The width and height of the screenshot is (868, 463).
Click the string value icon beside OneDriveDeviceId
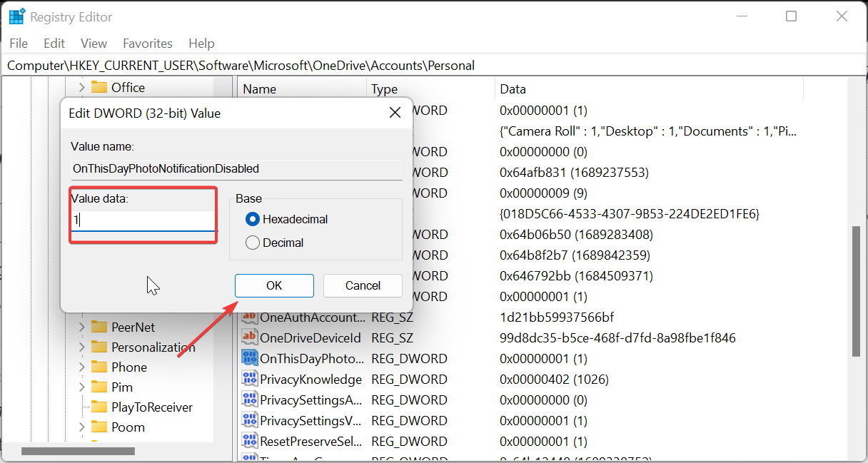coord(249,337)
